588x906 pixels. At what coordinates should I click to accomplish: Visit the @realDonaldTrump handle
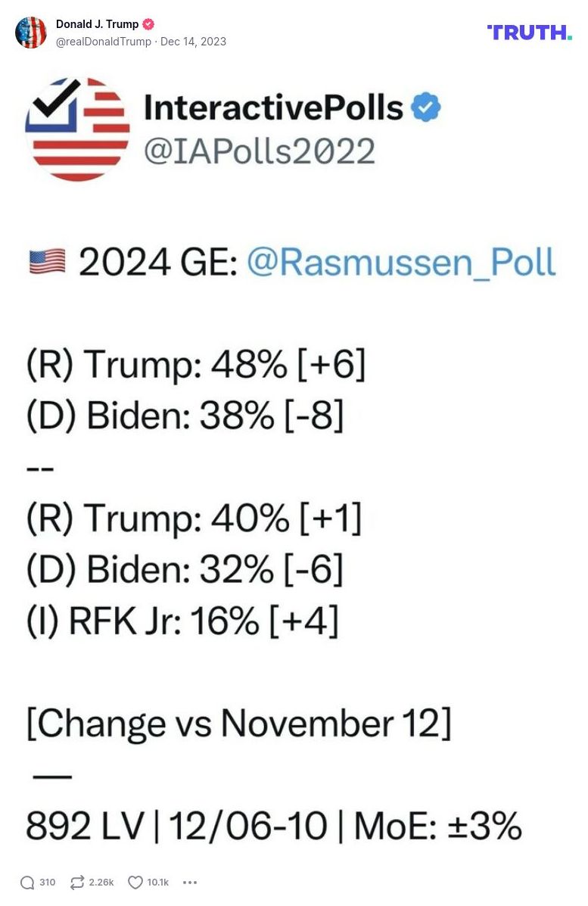click(103, 42)
